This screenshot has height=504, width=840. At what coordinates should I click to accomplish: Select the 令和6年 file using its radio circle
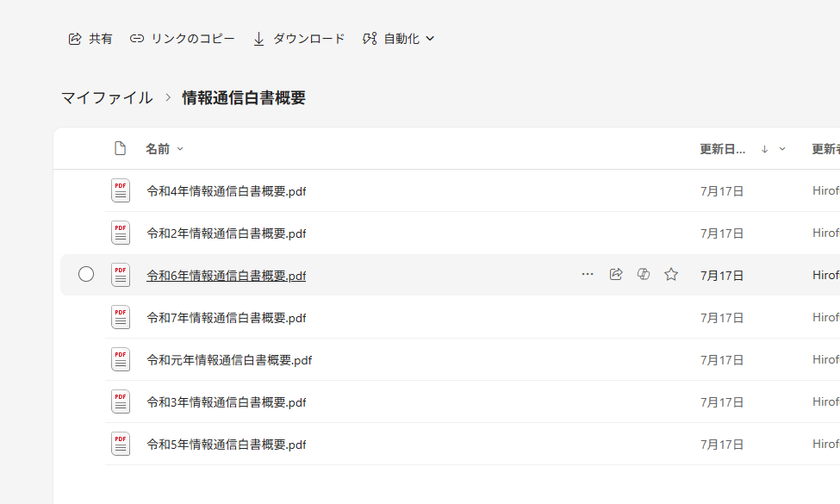(86, 275)
